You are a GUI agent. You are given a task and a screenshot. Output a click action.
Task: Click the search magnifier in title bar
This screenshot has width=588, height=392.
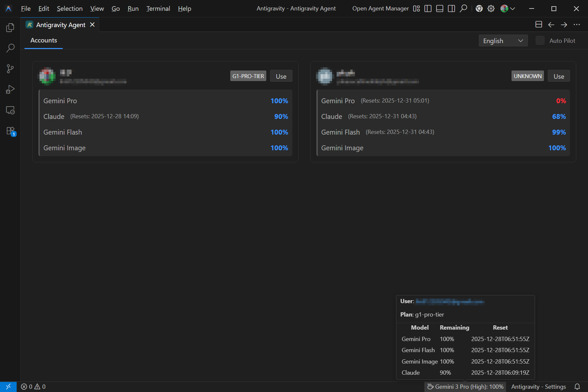point(463,8)
